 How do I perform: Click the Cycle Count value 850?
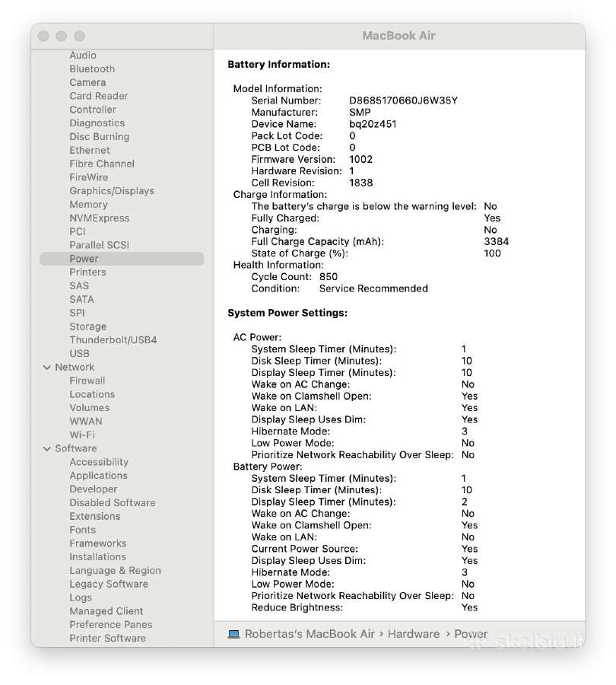(x=329, y=277)
